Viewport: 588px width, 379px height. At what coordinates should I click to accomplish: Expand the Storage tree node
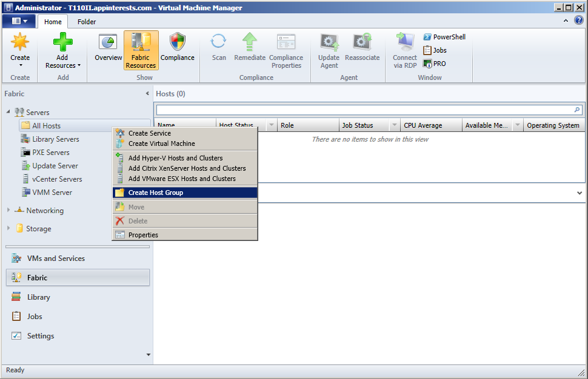[8, 228]
